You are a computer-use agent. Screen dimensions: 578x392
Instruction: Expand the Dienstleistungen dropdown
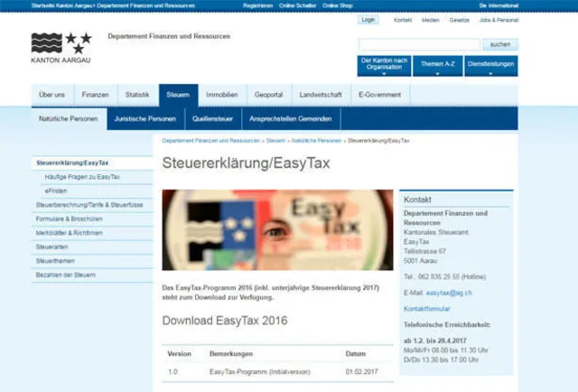[x=491, y=66]
